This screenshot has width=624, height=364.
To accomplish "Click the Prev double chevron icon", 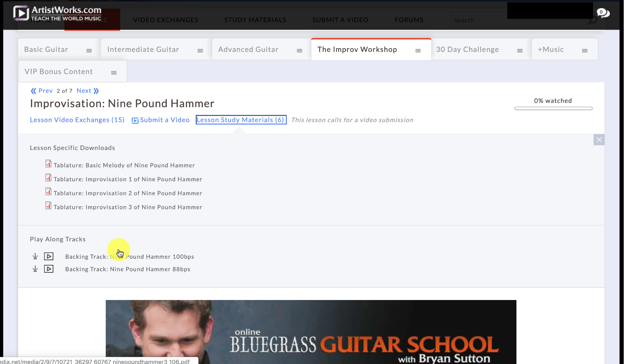I will (33, 91).
